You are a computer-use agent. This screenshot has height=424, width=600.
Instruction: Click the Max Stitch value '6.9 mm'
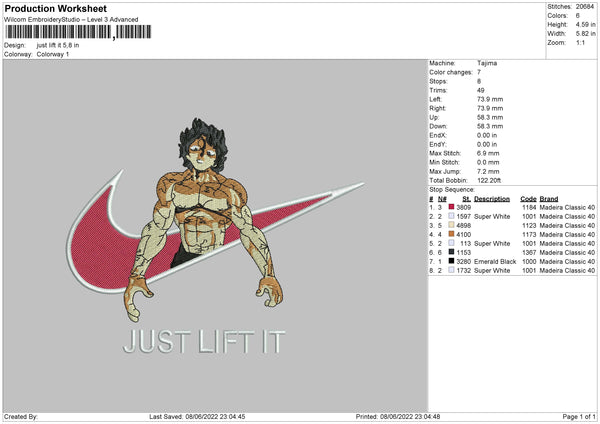488,153
